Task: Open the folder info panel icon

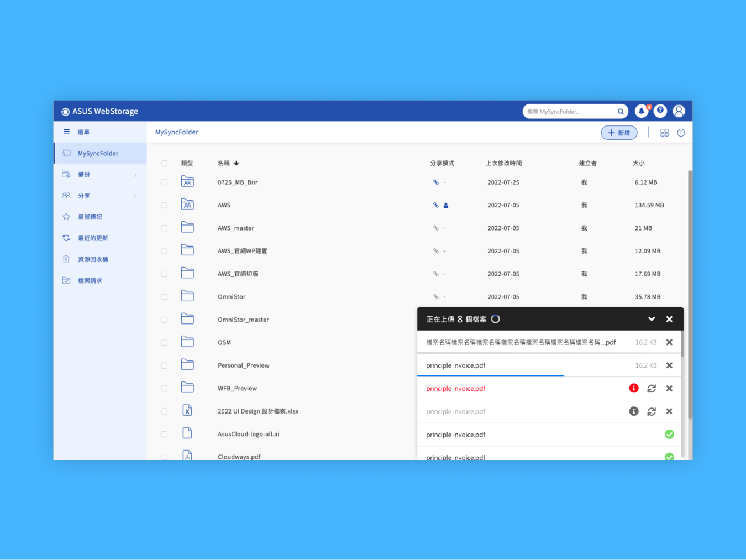Action: [x=681, y=133]
